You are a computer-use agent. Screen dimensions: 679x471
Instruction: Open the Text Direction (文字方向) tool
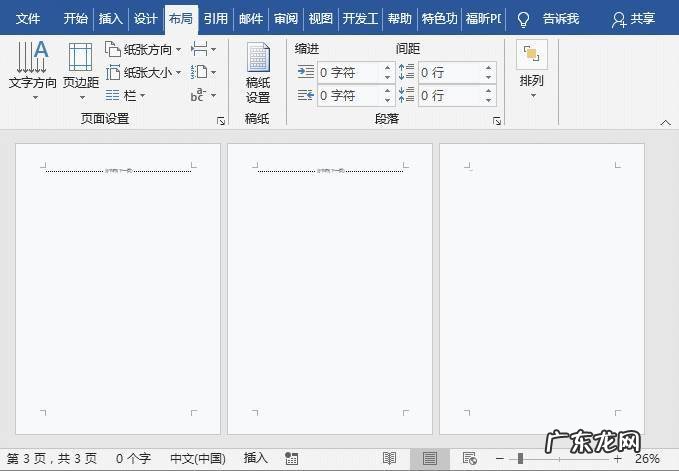(x=32, y=71)
